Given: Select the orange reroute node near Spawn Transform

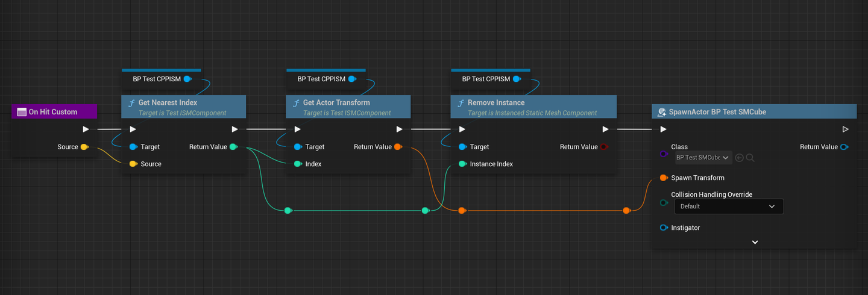Looking at the screenshot, I should coord(626,211).
